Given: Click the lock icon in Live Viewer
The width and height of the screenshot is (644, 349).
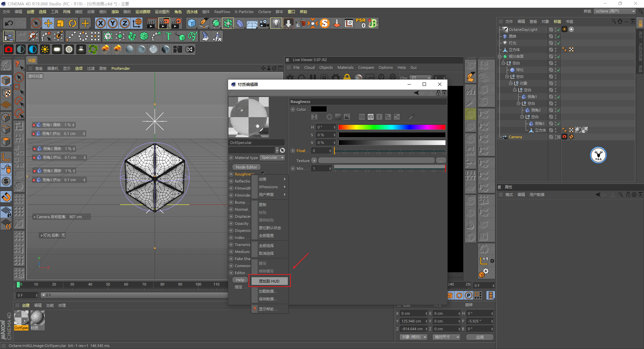Looking at the screenshot, I should [347, 77].
